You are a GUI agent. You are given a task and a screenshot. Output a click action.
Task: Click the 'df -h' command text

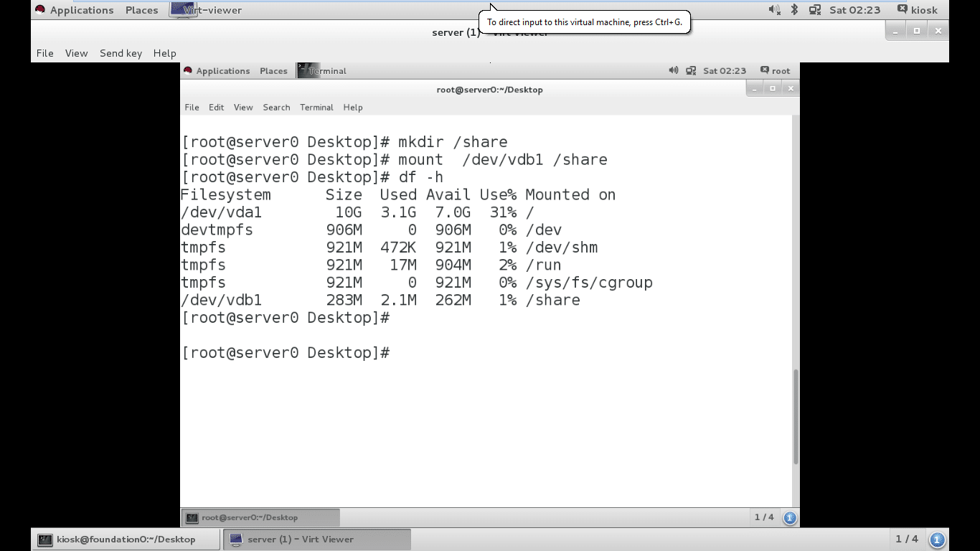(x=420, y=177)
